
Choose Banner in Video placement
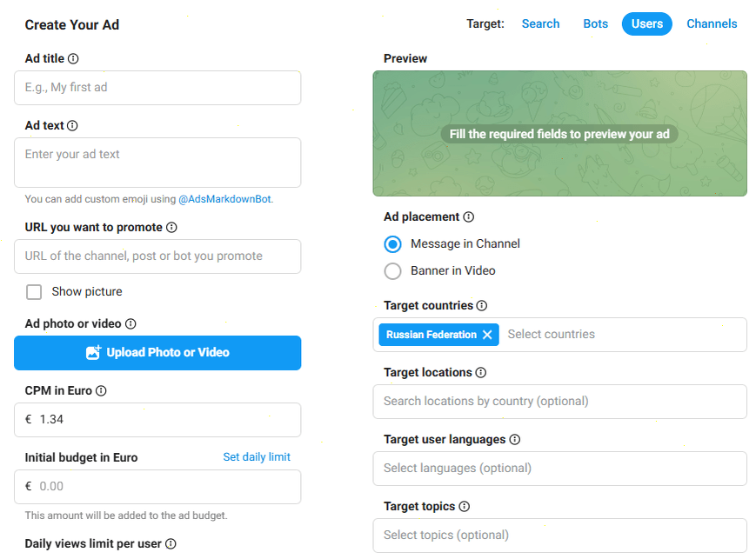(393, 271)
